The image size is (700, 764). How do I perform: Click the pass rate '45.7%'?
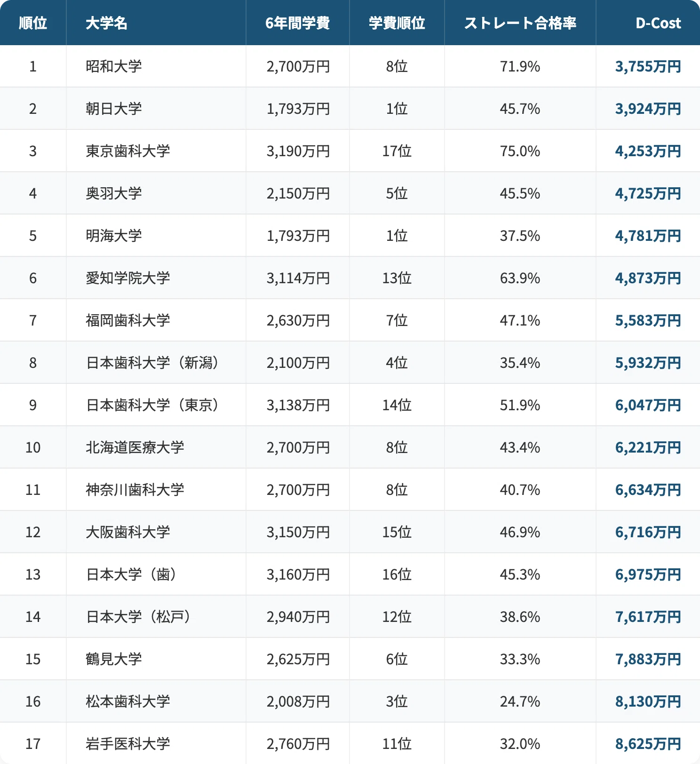pyautogui.click(x=520, y=109)
